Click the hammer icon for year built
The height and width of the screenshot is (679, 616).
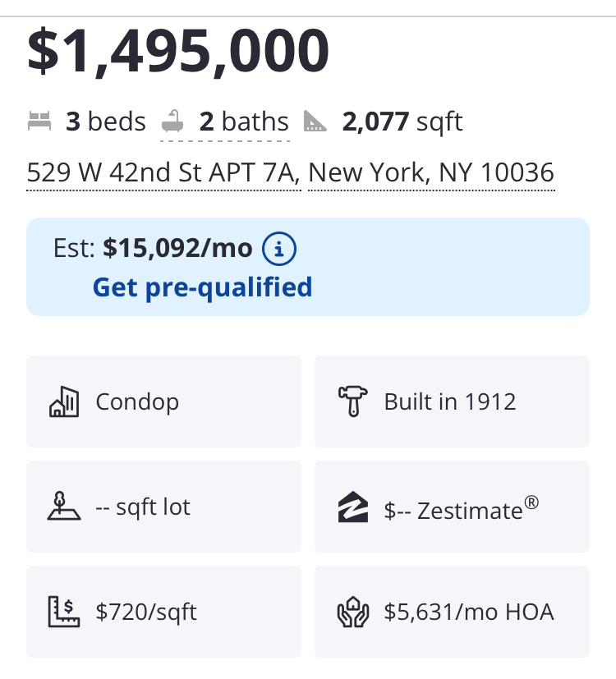(x=353, y=402)
